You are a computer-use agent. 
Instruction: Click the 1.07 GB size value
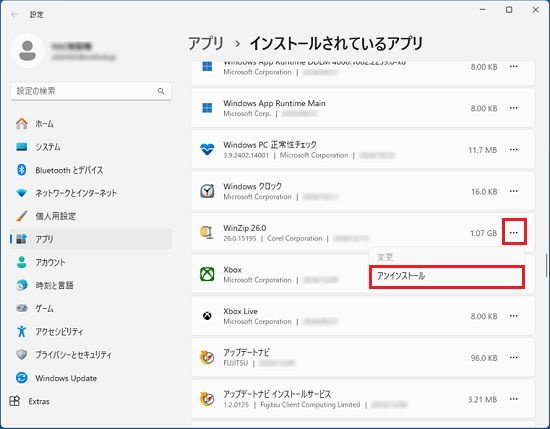point(483,233)
